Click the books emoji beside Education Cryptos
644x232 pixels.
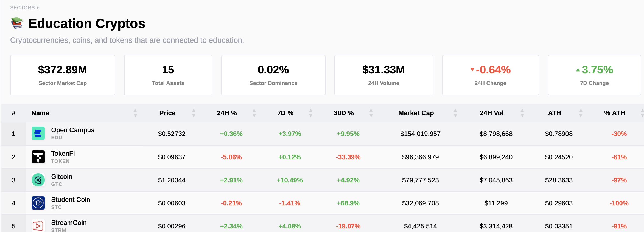(x=17, y=23)
